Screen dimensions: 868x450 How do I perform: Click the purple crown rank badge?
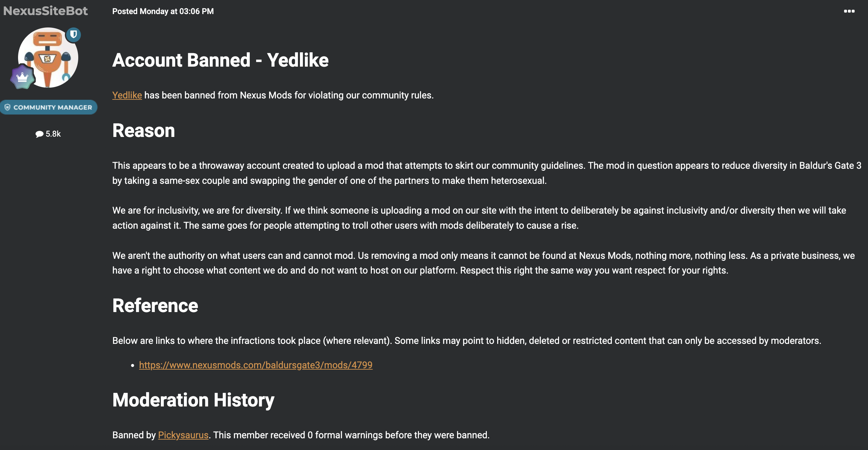click(x=22, y=77)
